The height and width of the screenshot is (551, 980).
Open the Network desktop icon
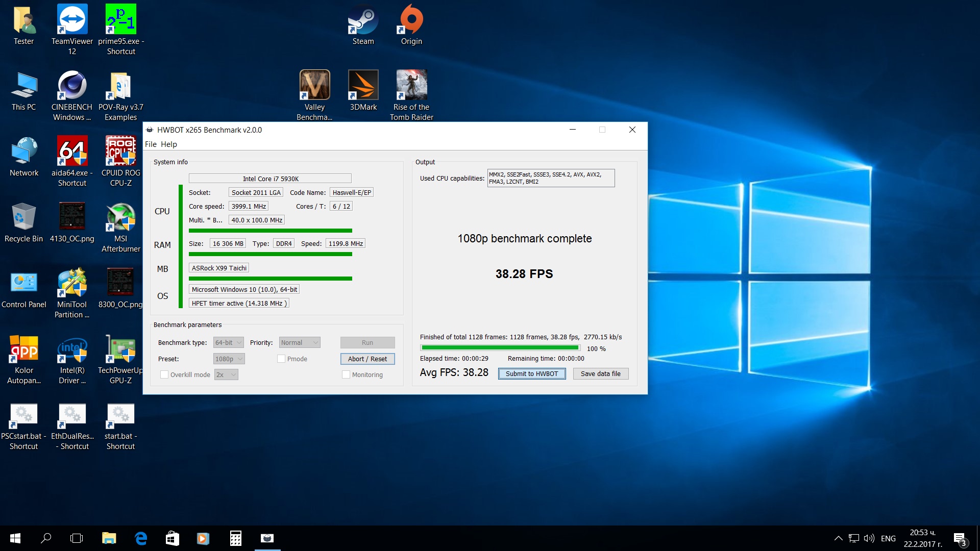tap(23, 157)
